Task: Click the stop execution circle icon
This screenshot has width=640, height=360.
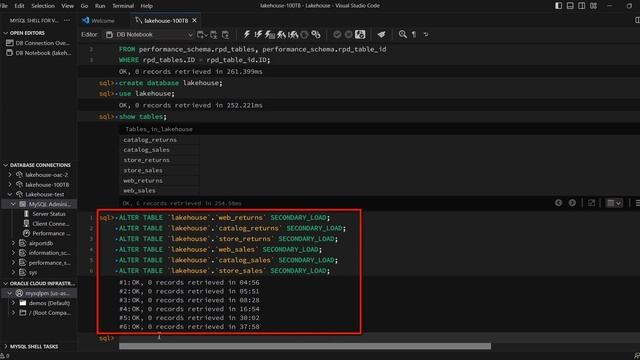Action: [x=304, y=35]
